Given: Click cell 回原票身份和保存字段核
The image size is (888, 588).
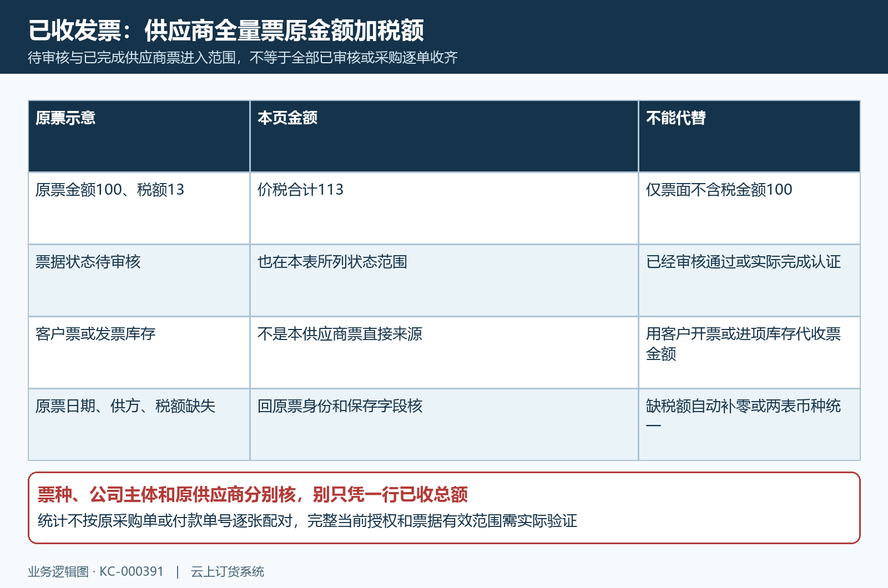Looking at the screenshot, I should coord(444,425).
